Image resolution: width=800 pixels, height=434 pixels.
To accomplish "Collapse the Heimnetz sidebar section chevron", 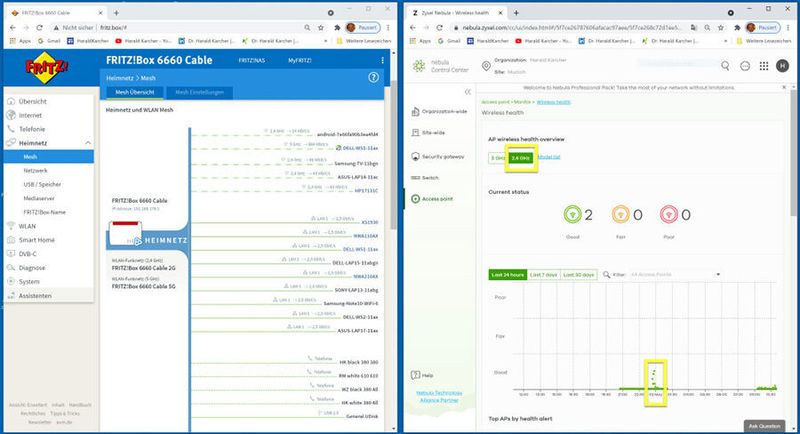I will 88,143.
